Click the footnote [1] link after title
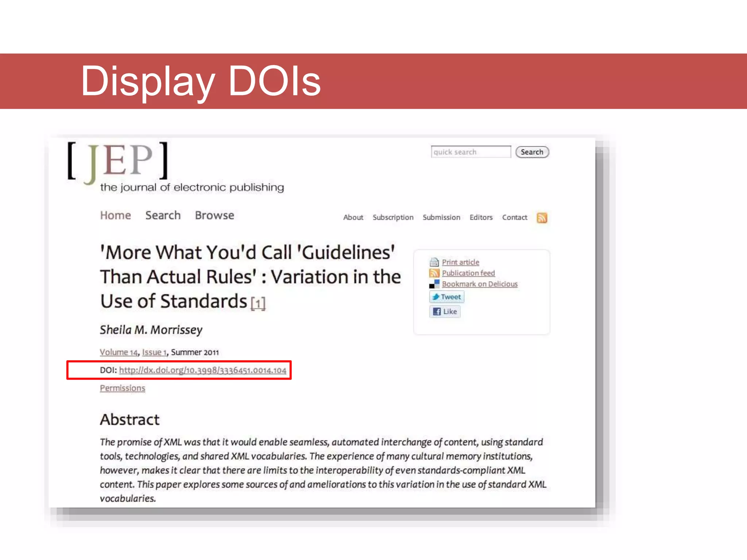This screenshot has width=747, height=560. [258, 303]
